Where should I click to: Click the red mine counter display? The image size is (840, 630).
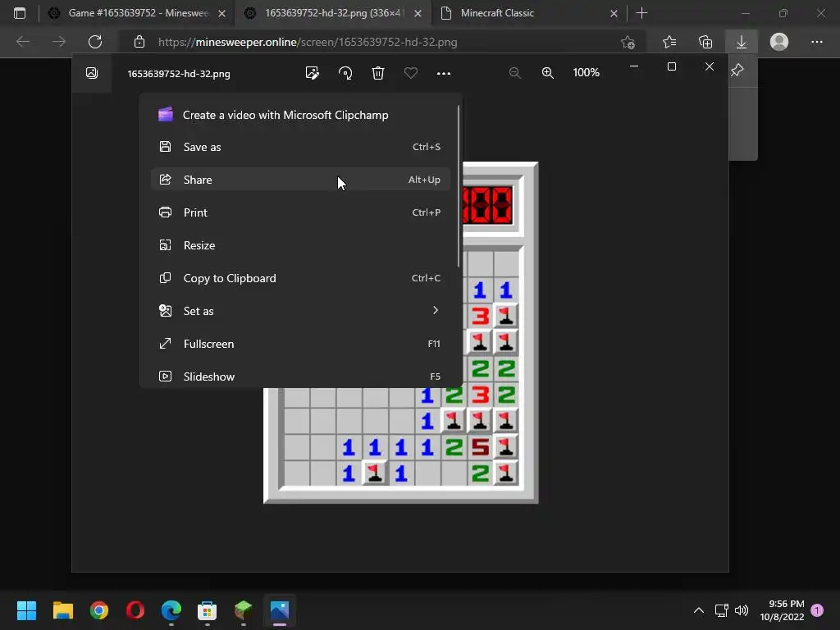click(x=488, y=205)
